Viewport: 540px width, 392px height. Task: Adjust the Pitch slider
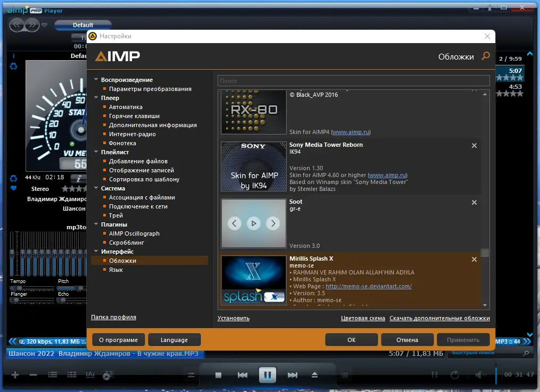72,287
